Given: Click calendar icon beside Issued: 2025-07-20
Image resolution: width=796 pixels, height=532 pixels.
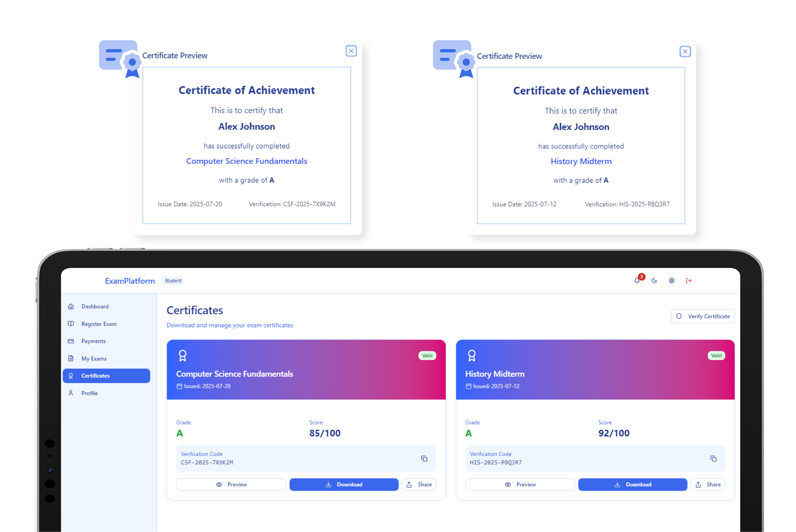Looking at the screenshot, I should [179, 386].
